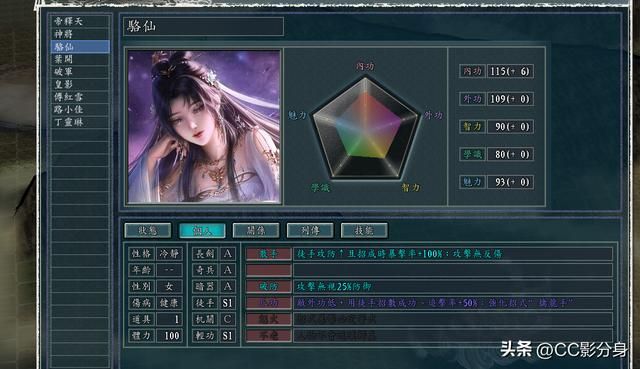Screen dimensions: 640x369
Task: Select the 散手 trait button
Action: (269, 254)
